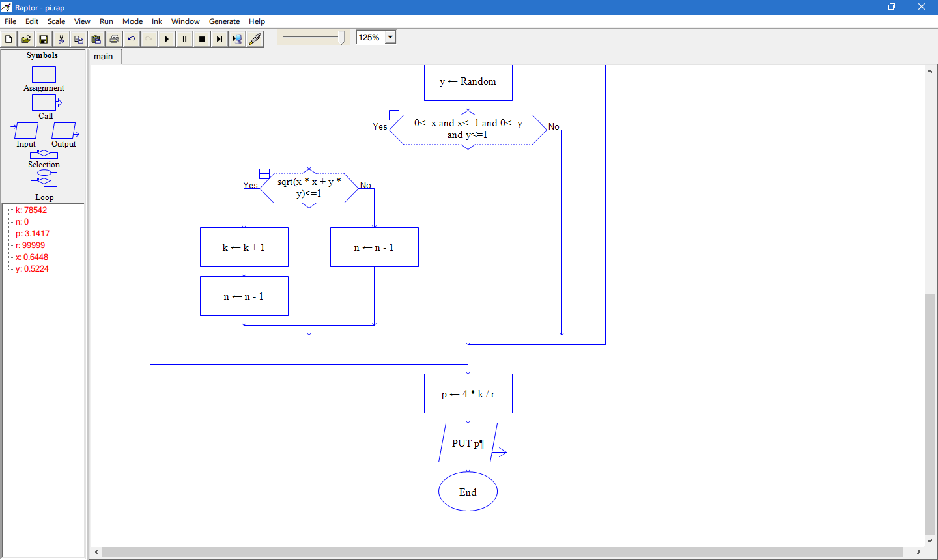Click the Symbols panel heading
Image resolution: width=938 pixels, height=560 pixels.
tap(42, 55)
